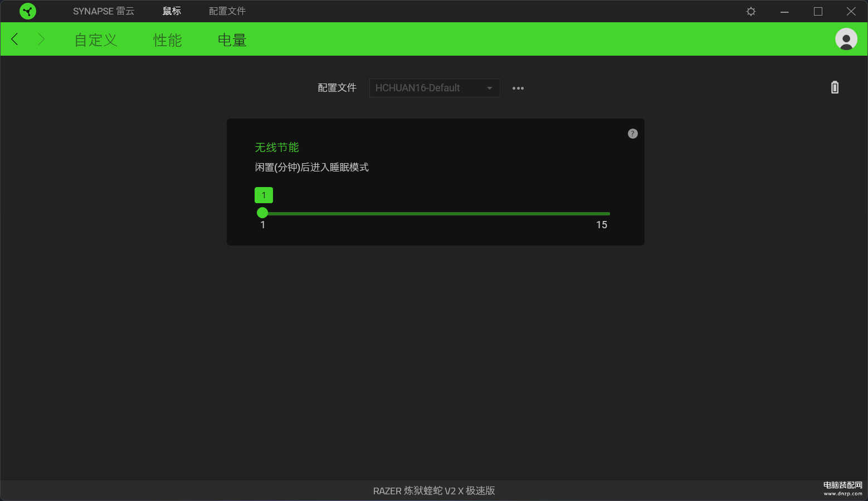Open Synapse settings via gear icon
Viewport: 868px width, 501px height.
[750, 11]
